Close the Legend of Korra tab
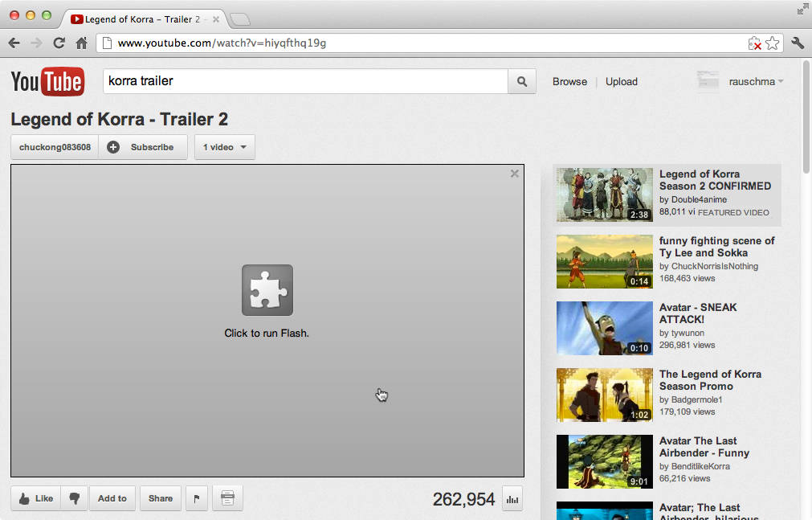This screenshot has height=520, width=812. point(216,19)
